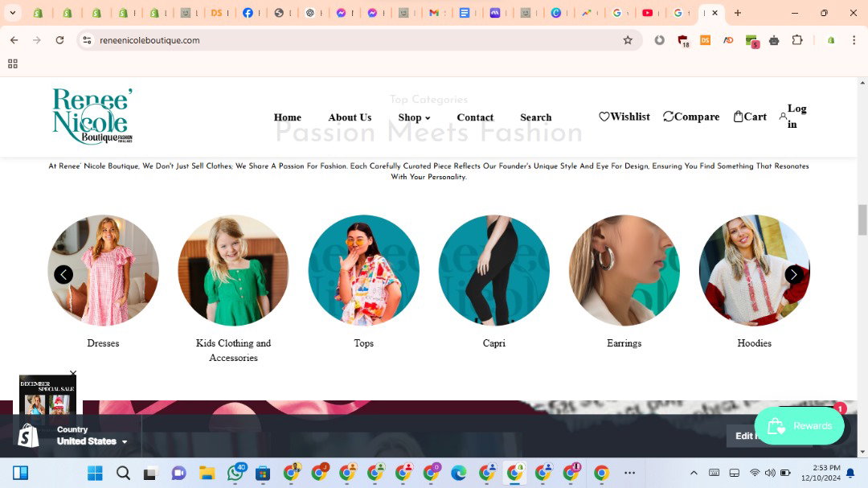Open the Dresses category link

click(103, 342)
